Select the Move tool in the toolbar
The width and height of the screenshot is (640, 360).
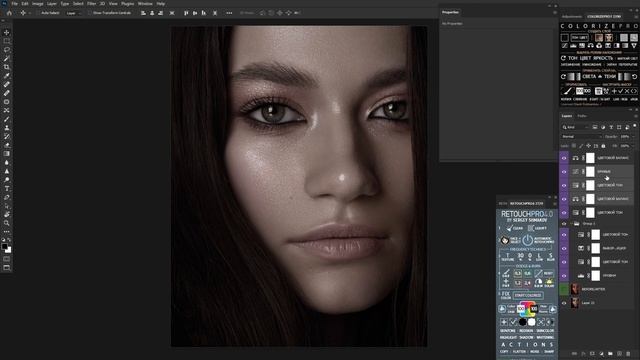pyautogui.click(x=7, y=32)
